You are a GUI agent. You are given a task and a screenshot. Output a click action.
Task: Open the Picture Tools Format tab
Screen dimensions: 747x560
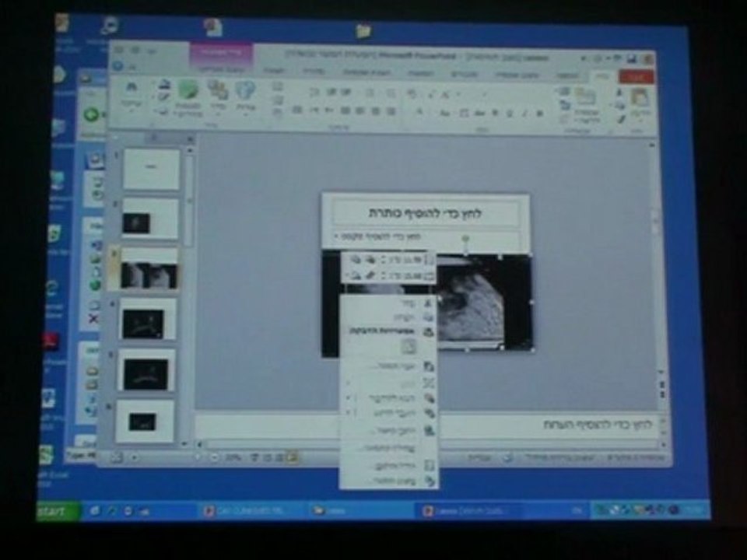(221, 69)
